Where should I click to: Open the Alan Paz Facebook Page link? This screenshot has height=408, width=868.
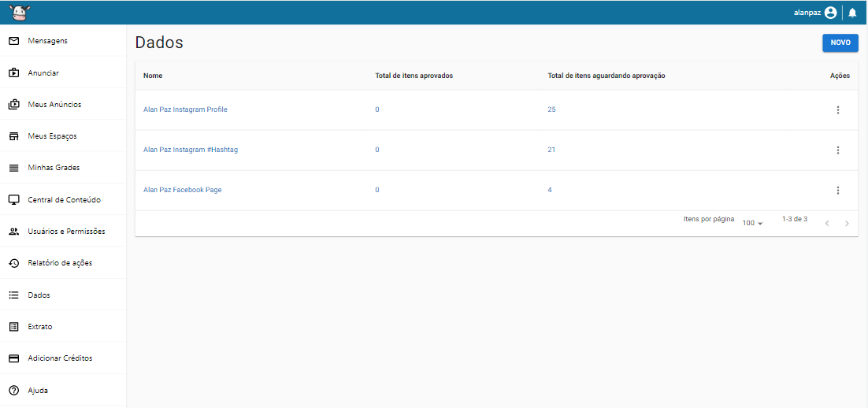182,190
